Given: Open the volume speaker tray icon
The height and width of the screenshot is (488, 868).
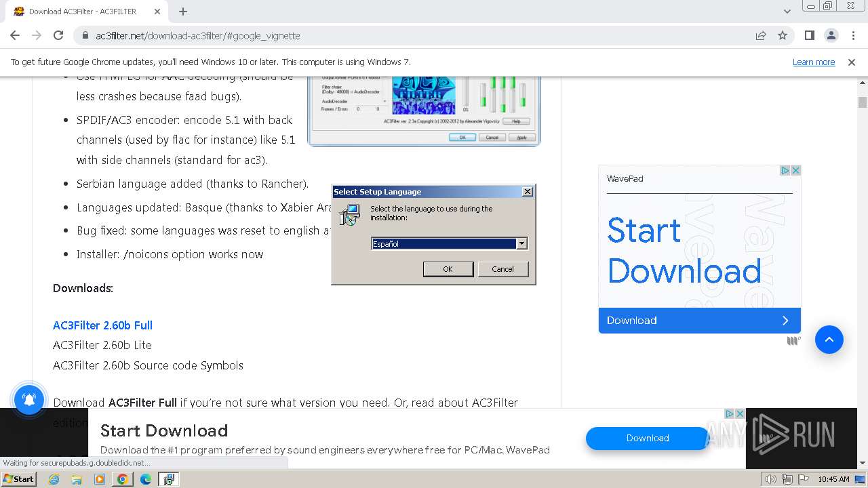Looking at the screenshot, I should click(770, 479).
